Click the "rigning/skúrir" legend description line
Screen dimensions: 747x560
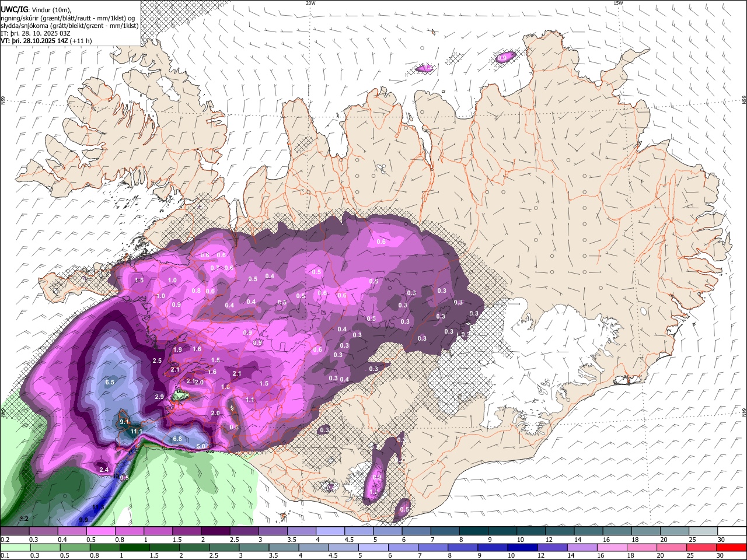(67, 18)
